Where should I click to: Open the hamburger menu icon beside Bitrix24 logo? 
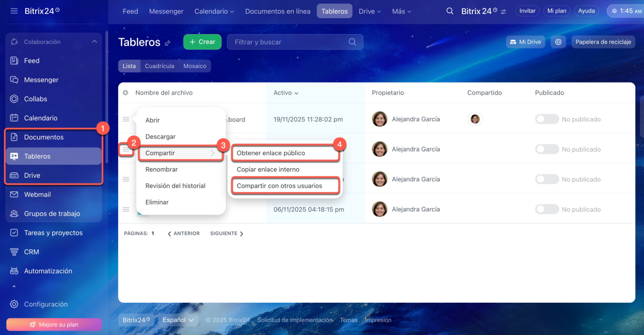pos(14,11)
